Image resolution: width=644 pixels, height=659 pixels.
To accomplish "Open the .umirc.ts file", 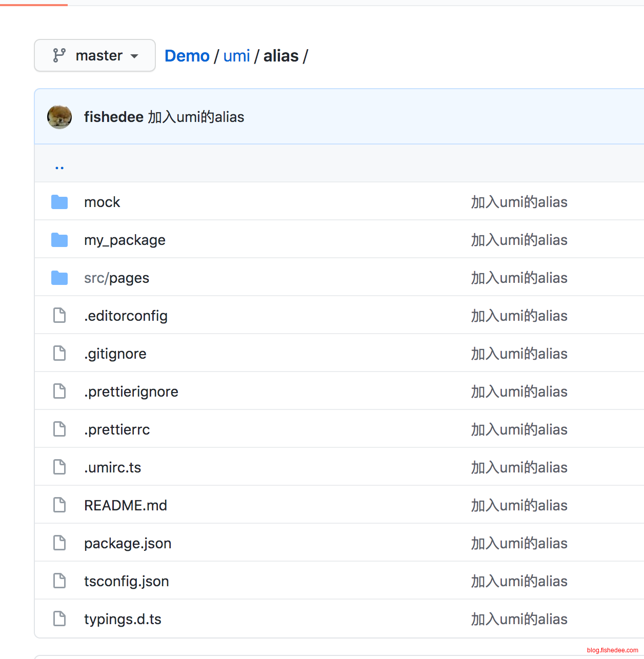I will 112,467.
